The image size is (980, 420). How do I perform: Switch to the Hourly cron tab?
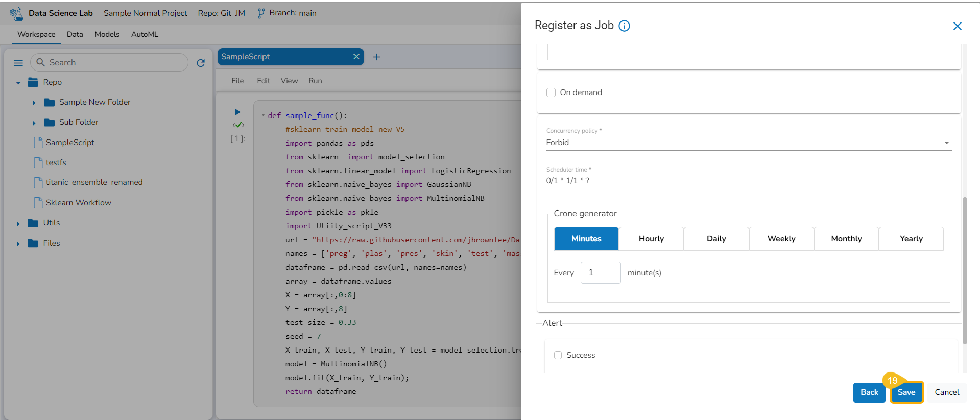[651, 239]
